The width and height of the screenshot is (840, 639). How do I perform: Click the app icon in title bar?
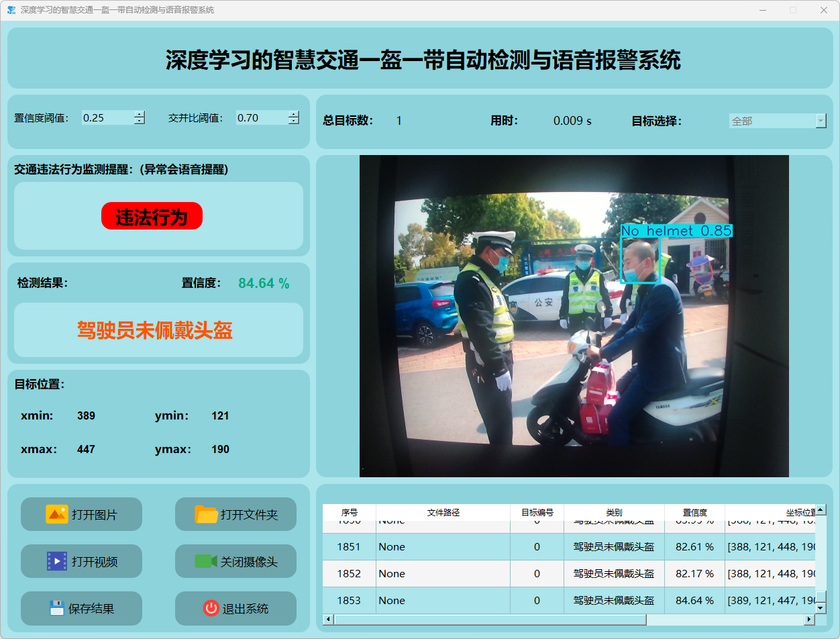pos(11,10)
